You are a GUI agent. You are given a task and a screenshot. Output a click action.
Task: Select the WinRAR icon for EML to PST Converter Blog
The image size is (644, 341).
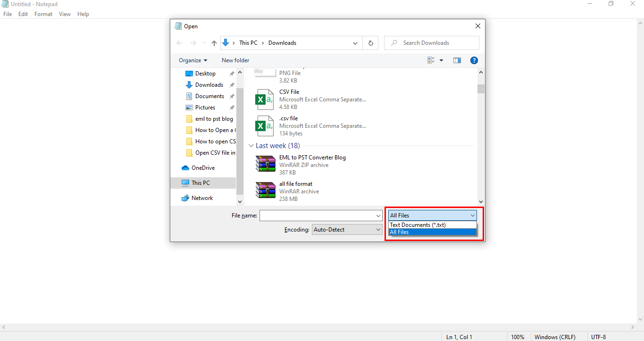(x=266, y=164)
